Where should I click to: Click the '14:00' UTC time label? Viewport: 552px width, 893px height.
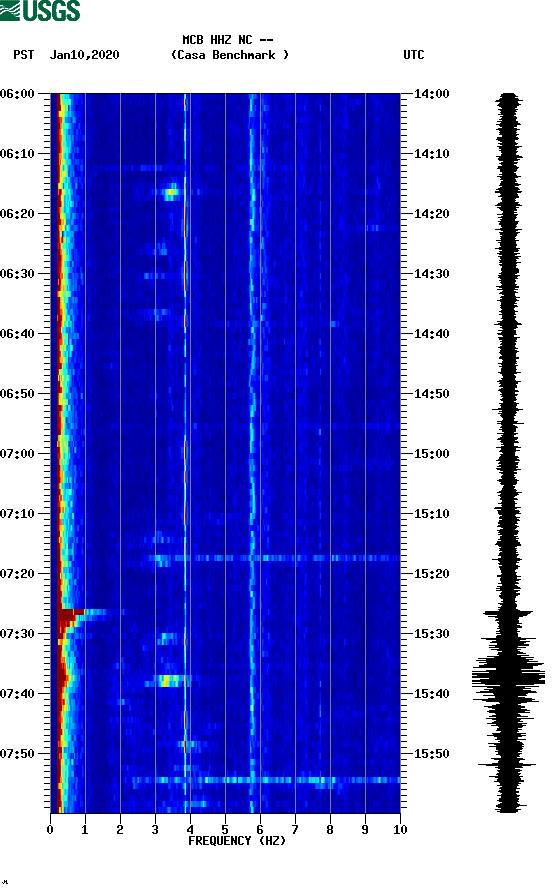(x=431, y=93)
